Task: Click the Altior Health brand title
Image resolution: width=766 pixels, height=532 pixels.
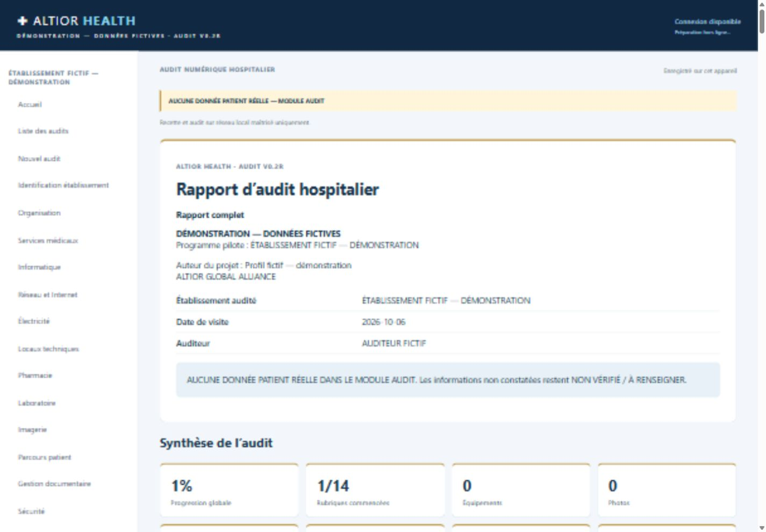Action: 84,21
